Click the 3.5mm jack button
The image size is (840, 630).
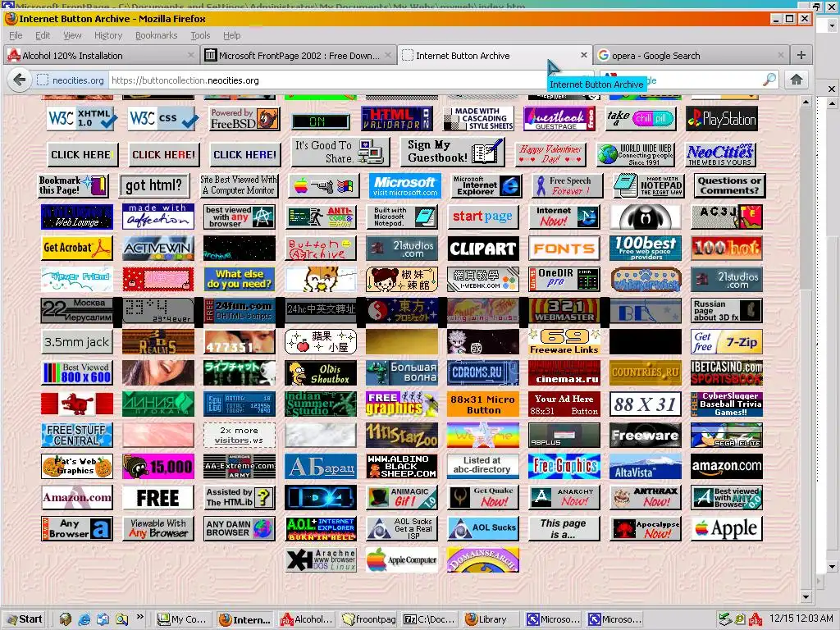(x=77, y=342)
